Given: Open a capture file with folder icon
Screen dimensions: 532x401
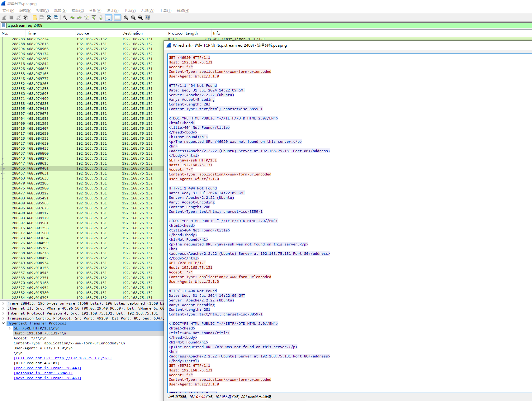Looking at the screenshot, I should pos(35,18).
